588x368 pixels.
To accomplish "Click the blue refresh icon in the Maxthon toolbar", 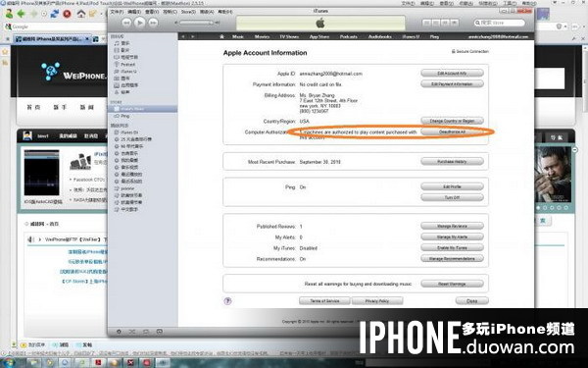I will (x=55, y=14).
